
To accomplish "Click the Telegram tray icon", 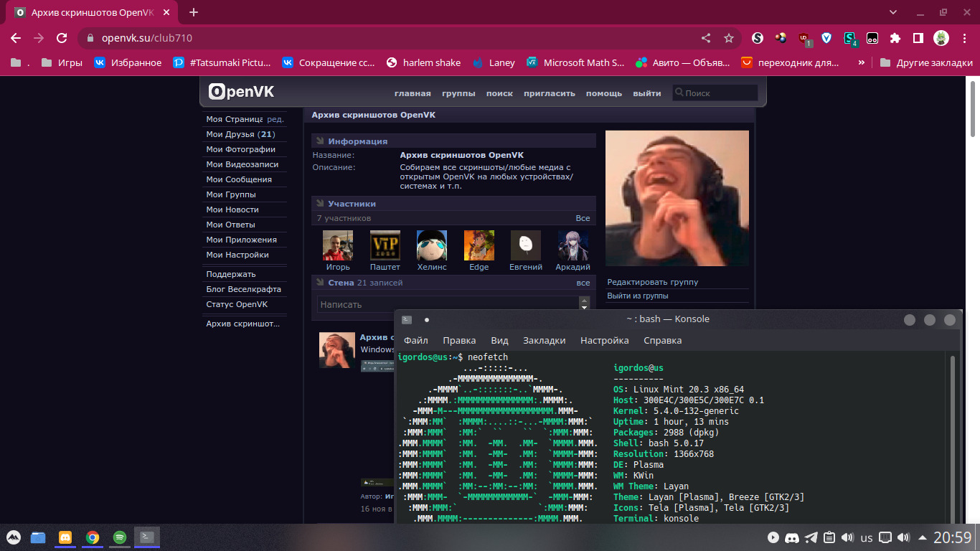I will pyautogui.click(x=811, y=537).
